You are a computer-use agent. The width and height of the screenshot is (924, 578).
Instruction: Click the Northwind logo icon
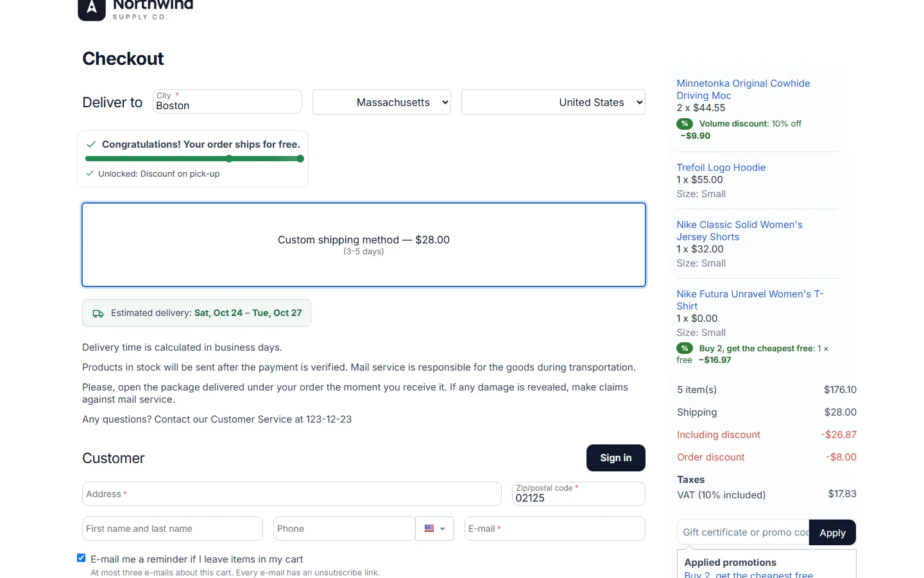[92, 9]
